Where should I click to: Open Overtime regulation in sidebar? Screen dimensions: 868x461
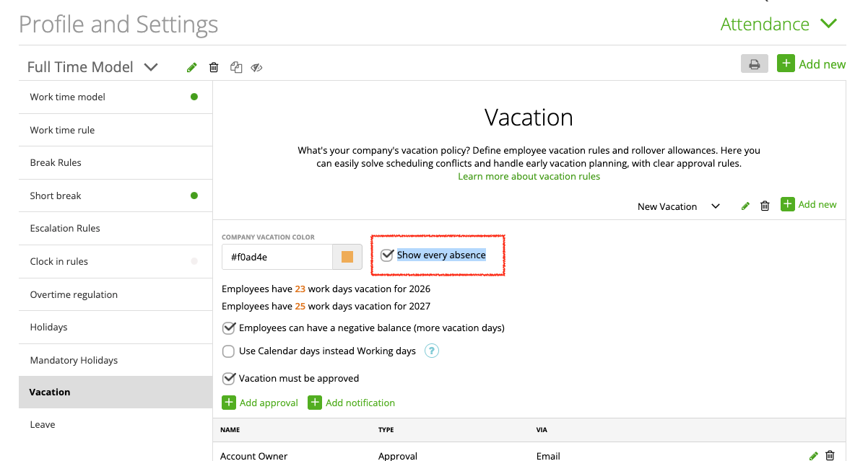pos(74,294)
